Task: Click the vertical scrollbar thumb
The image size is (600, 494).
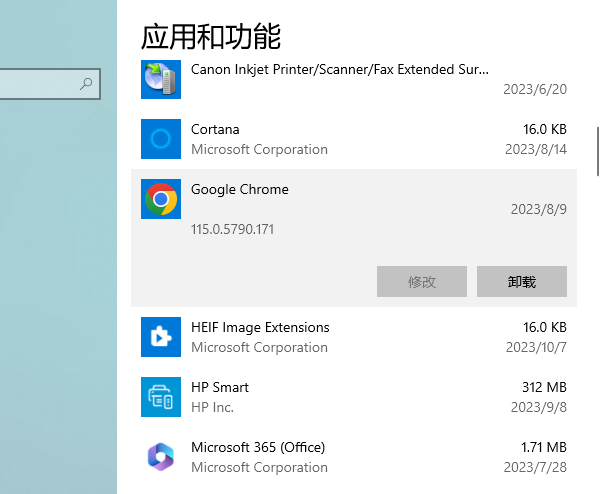Action: [x=598, y=151]
